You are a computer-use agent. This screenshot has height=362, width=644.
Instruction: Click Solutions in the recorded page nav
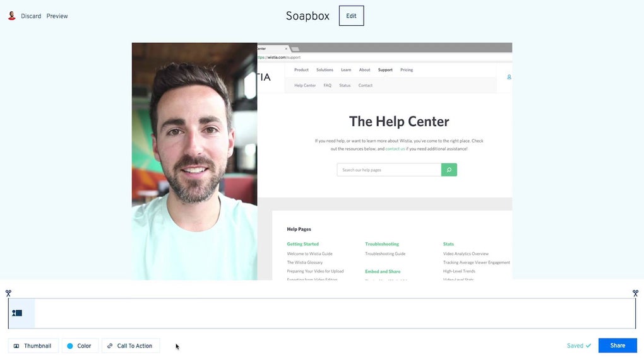click(325, 70)
